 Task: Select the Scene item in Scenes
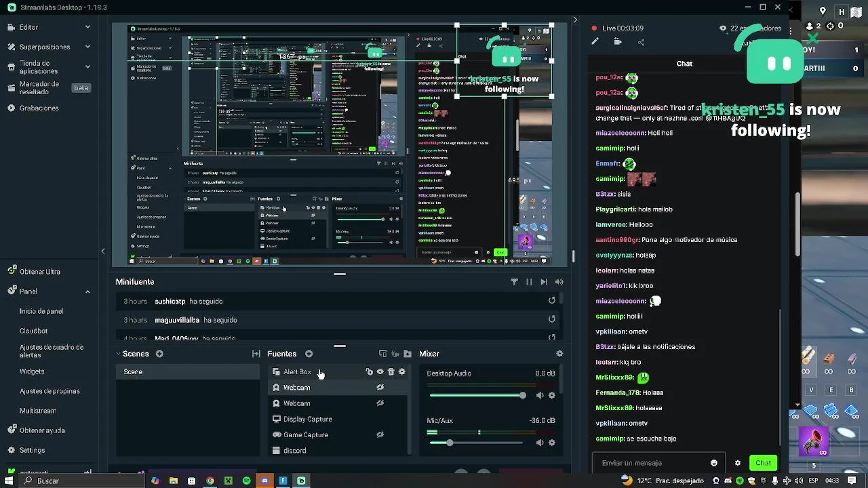coord(188,371)
